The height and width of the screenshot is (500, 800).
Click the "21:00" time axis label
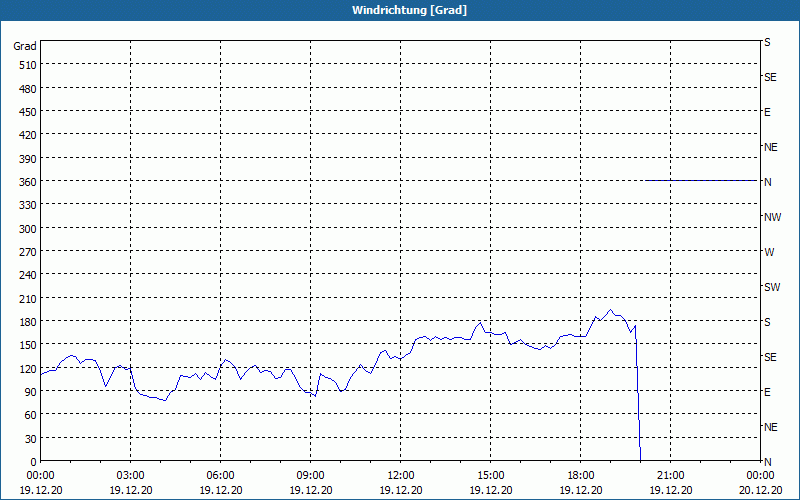click(670, 476)
